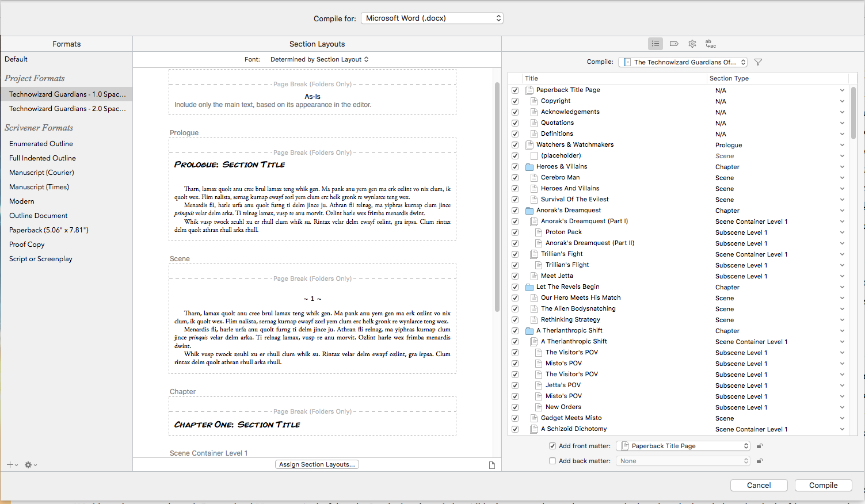Select the Trillian's Flight row
865x504 pixels.
coord(679,265)
